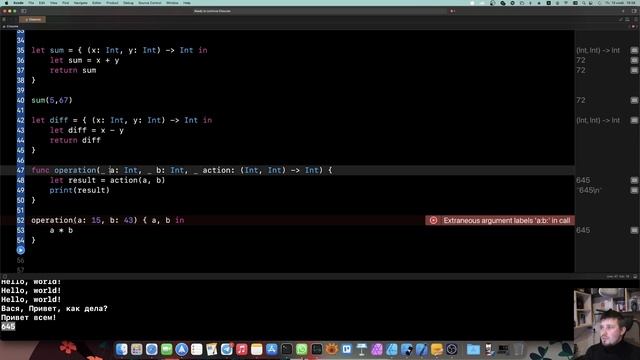Click line number 52 in gutter
640x360 pixels.
point(20,220)
